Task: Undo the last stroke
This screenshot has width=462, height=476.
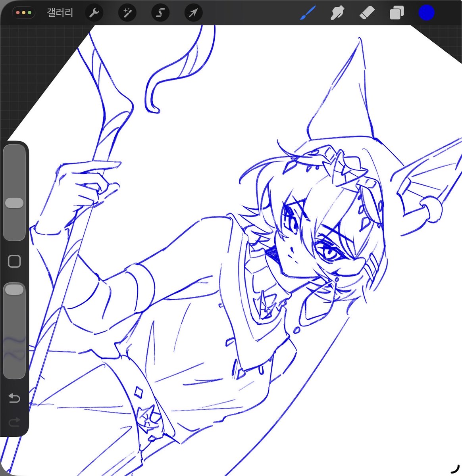Action: coord(14,398)
